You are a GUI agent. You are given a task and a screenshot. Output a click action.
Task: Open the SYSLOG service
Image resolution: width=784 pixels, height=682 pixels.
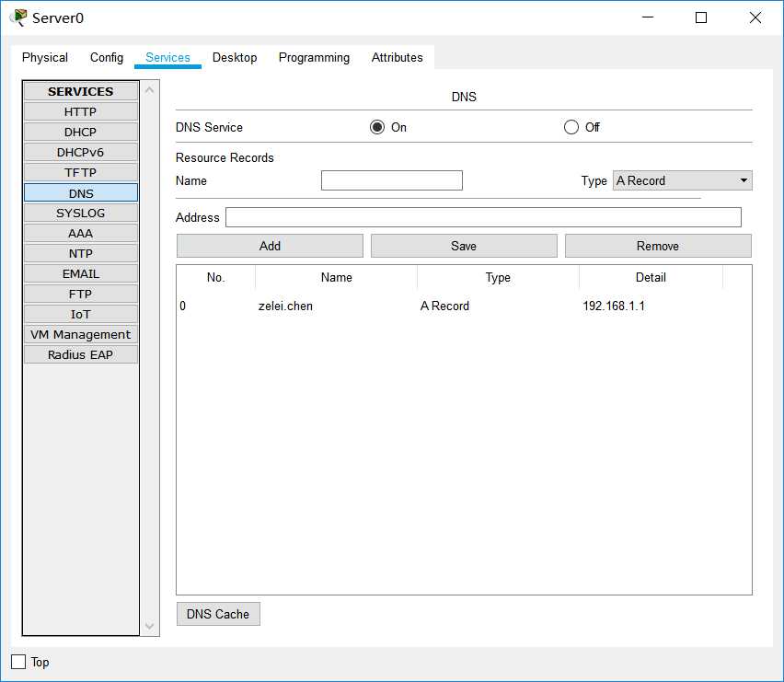pyautogui.click(x=80, y=213)
